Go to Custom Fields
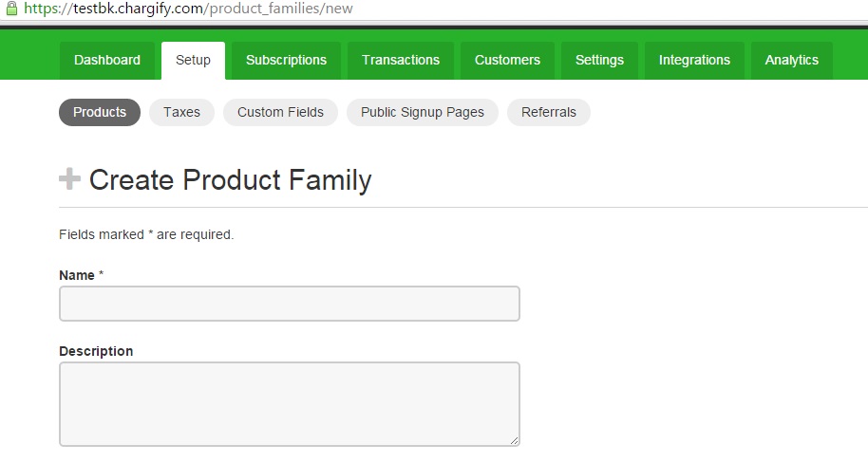 tap(281, 112)
